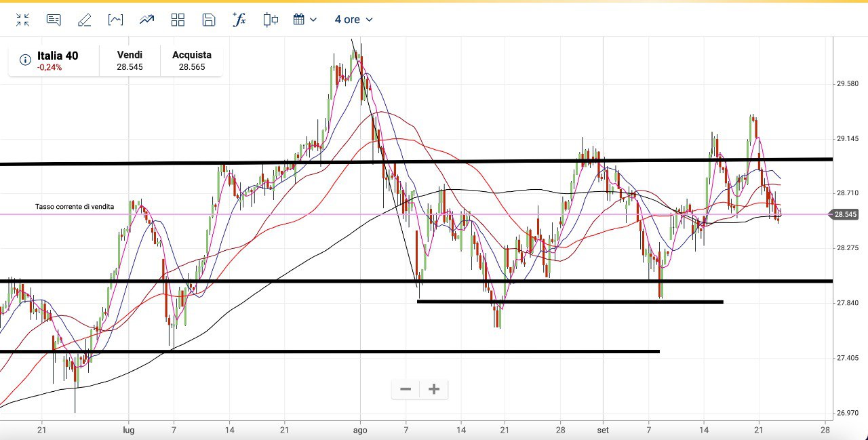Zoom in with the plus button
Viewport: 868px width, 440px height.
click(x=434, y=389)
